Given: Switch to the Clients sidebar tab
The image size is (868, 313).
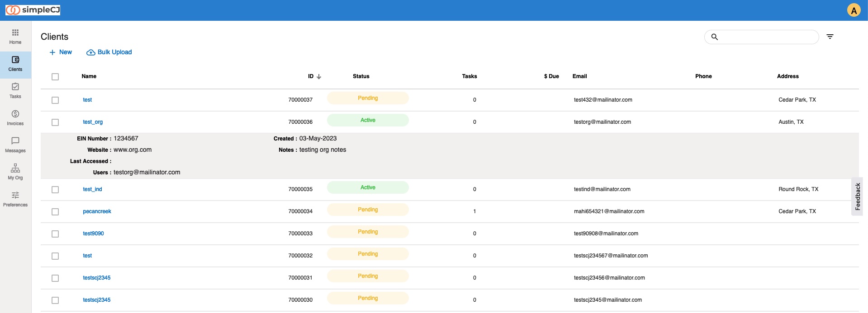Looking at the screenshot, I should click(x=15, y=64).
